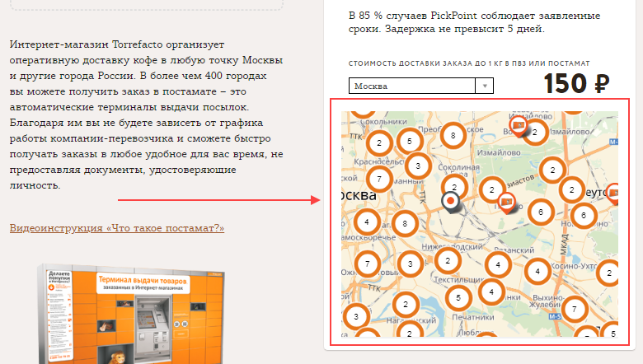The height and width of the screenshot is (364, 643).
Task: Open the cluster marker 7 near Выхино-Жулебино
Action: (574, 309)
